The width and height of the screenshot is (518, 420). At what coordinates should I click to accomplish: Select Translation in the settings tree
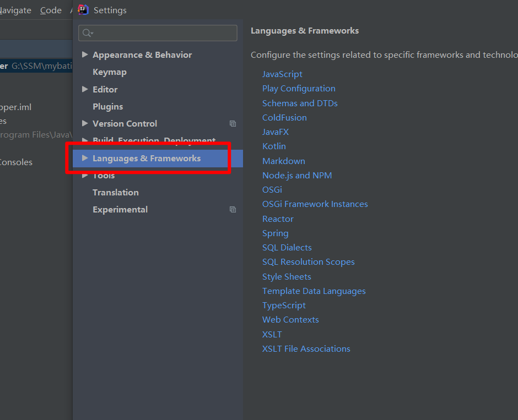point(116,192)
